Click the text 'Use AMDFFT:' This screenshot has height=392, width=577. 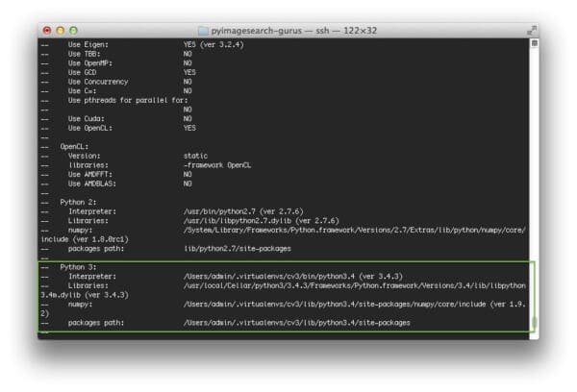[90, 174]
